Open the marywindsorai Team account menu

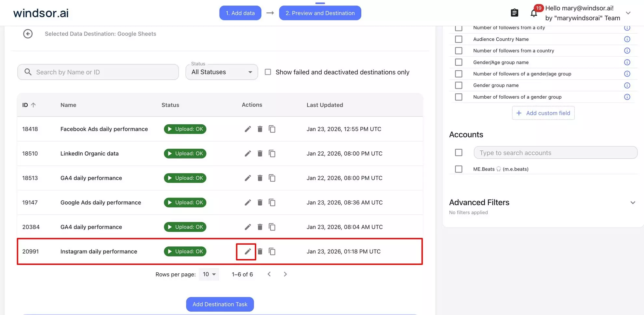pyautogui.click(x=628, y=13)
